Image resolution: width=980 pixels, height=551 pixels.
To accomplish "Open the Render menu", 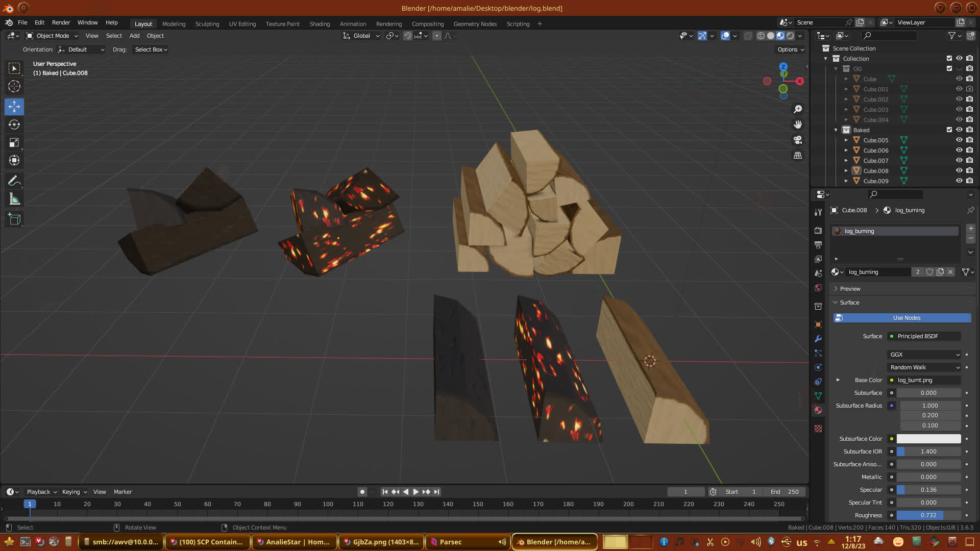I will pyautogui.click(x=61, y=22).
